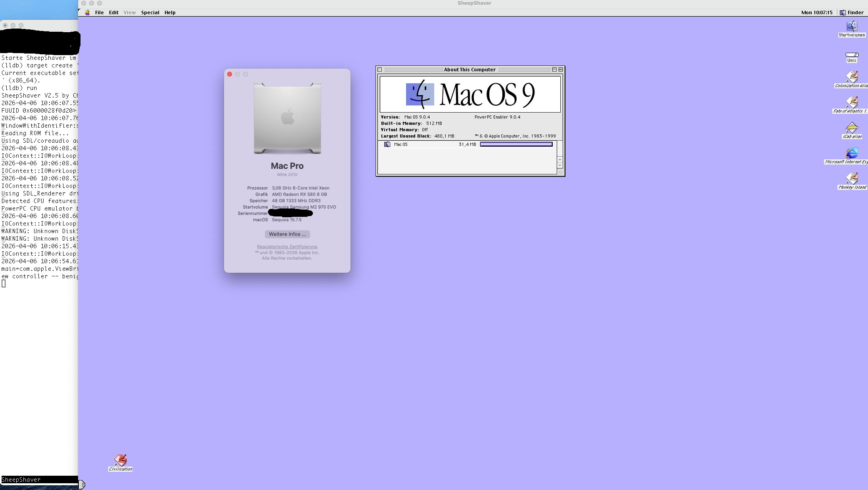
Task: Click the About This Computer close box
Action: 379,69
